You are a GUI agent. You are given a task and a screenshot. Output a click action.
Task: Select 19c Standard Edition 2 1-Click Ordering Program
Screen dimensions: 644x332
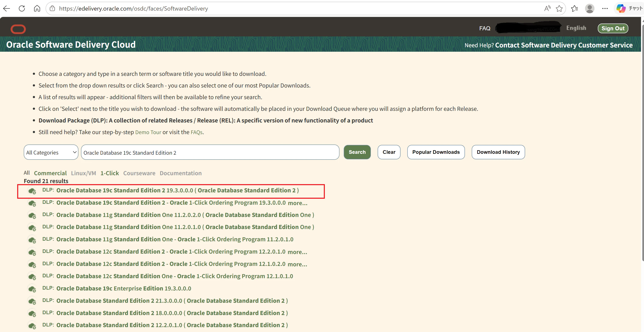[171, 203]
